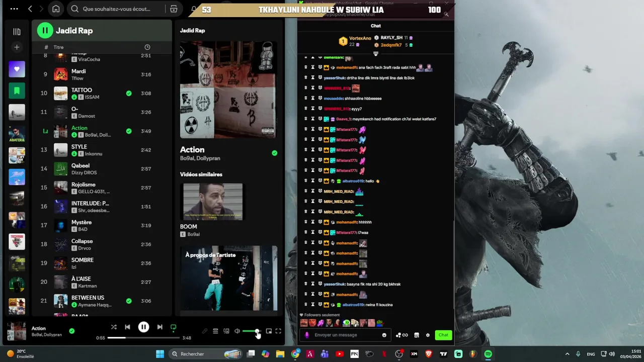Click taskbar Rechercher search box

[x=206, y=354]
